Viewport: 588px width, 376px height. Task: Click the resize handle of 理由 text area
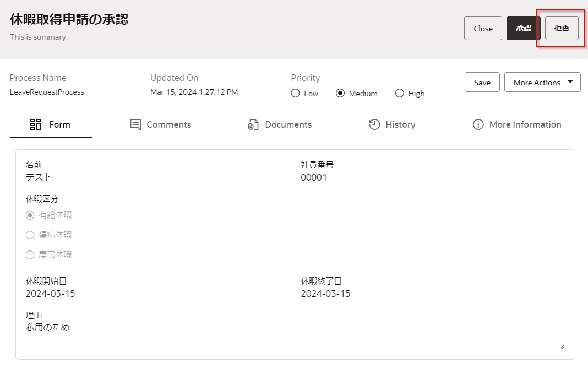(562, 347)
